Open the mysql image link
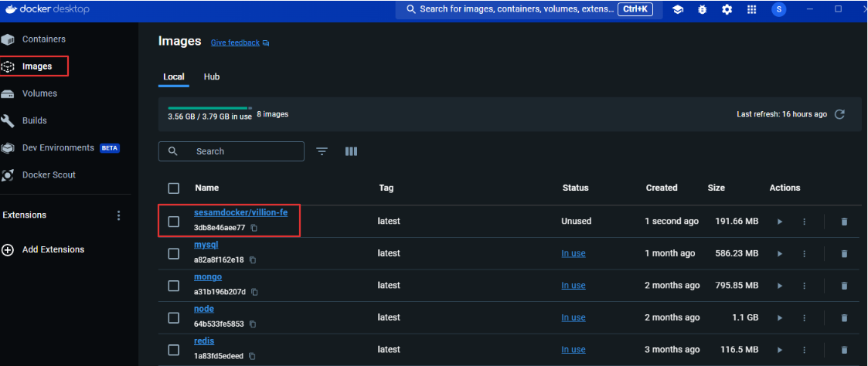This screenshot has width=868, height=366. point(206,244)
